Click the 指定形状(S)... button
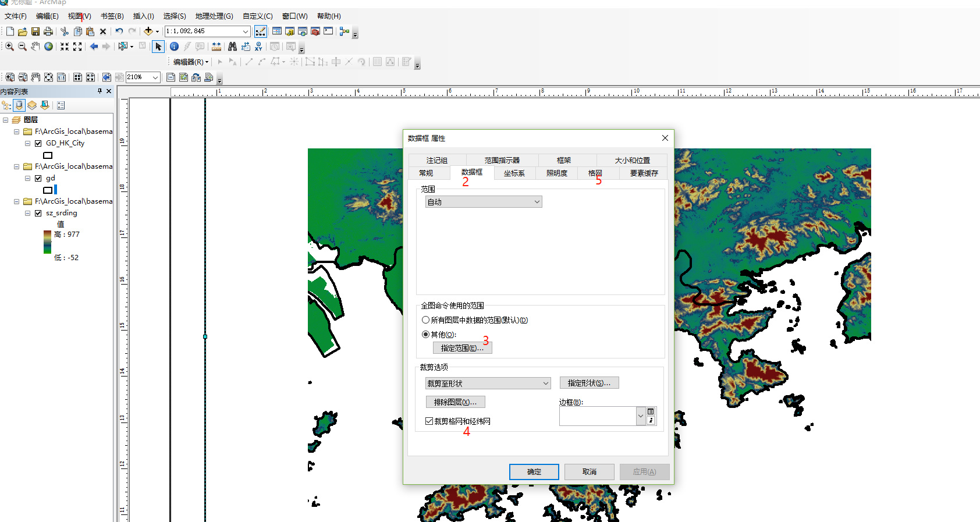Screen dimensions: 980x522 tap(590, 383)
